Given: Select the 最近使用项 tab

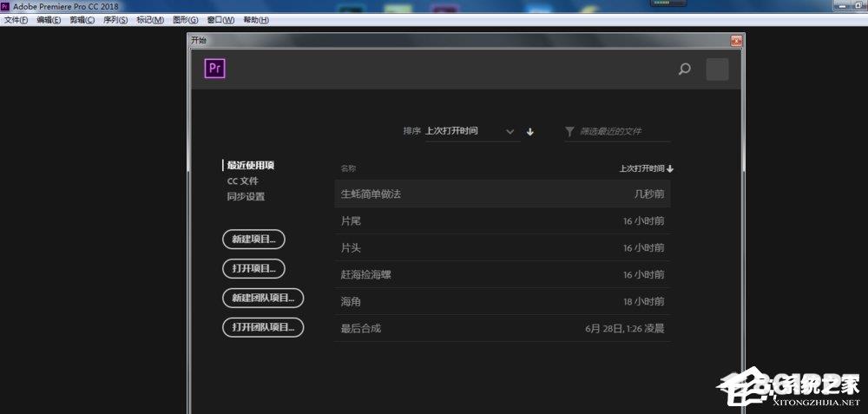Looking at the screenshot, I should pos(251,165).
